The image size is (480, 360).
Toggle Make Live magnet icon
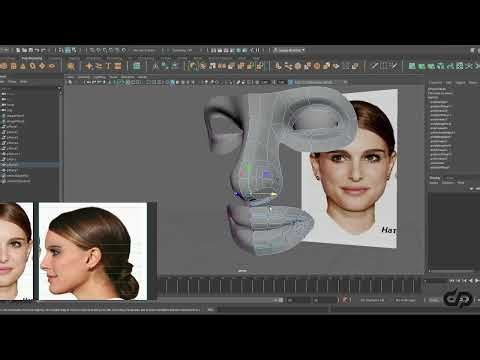[x=124, y=50]
